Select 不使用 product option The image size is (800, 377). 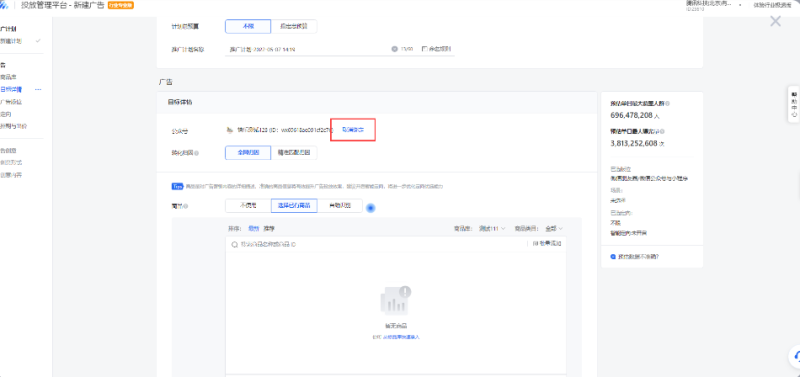248,206
